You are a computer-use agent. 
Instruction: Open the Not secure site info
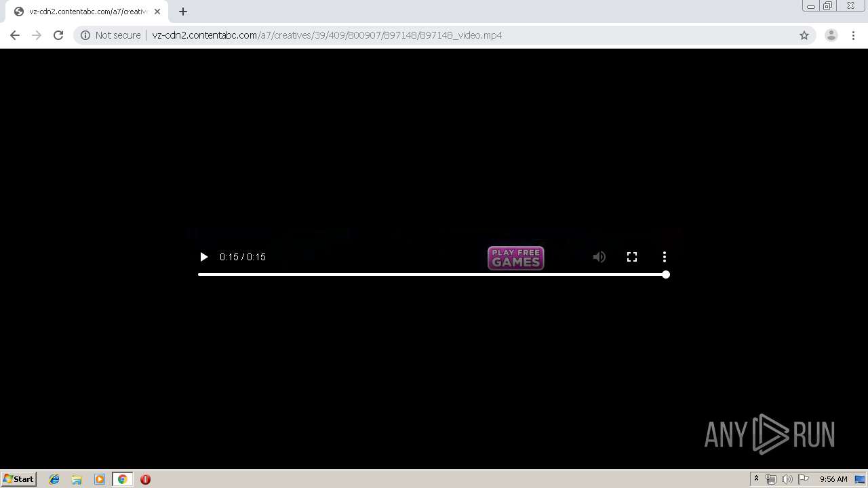click(x=111, y=35)
